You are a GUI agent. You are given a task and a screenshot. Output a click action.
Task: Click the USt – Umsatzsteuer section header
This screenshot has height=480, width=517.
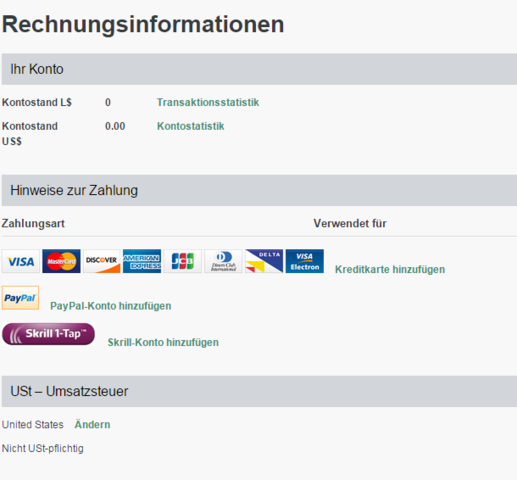259,391
